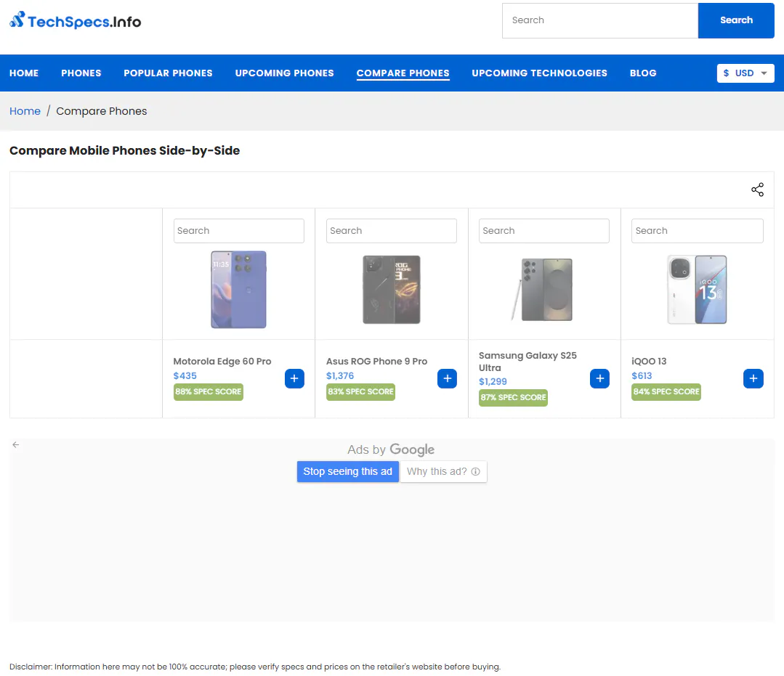
Task: Focus search field above Motorola Edge 60 Pro
Action: pyautogui.click(x=239, y=231)
